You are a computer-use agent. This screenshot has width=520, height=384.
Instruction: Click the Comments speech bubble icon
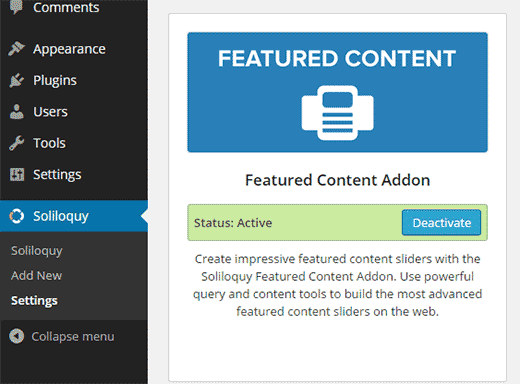coord(16,6)
